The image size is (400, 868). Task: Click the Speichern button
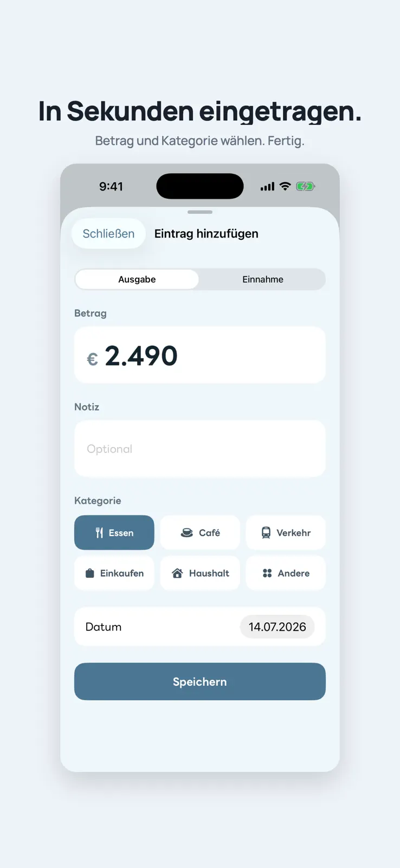point(200,681)
